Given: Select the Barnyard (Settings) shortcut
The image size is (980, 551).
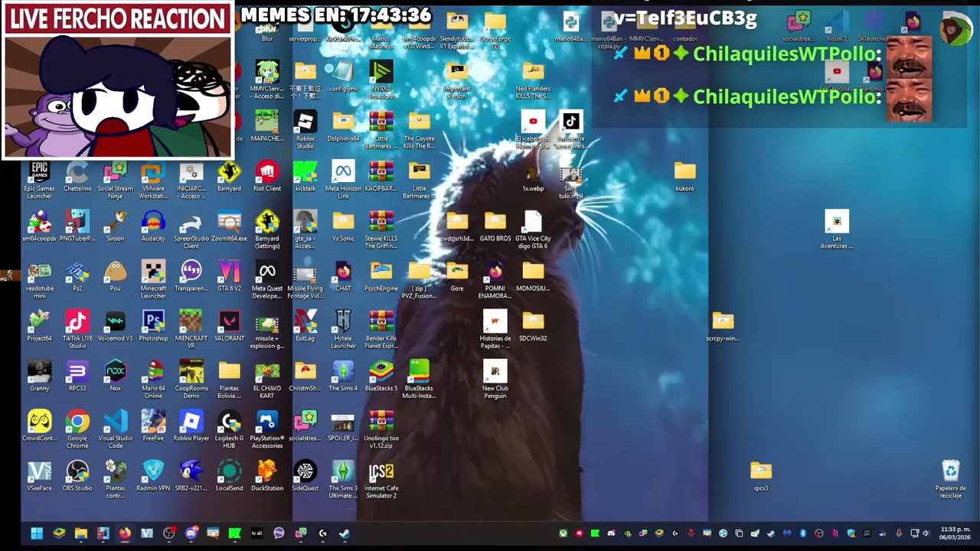Looking at the screenshot, I should pos(267,230).
